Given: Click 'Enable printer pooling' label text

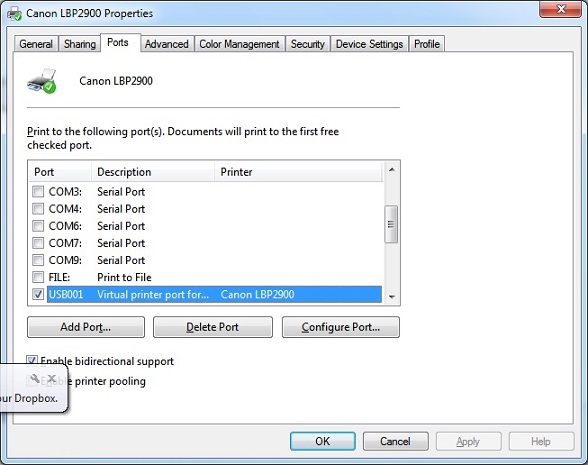Looking at the screenshot, I should tap(93, 381).
